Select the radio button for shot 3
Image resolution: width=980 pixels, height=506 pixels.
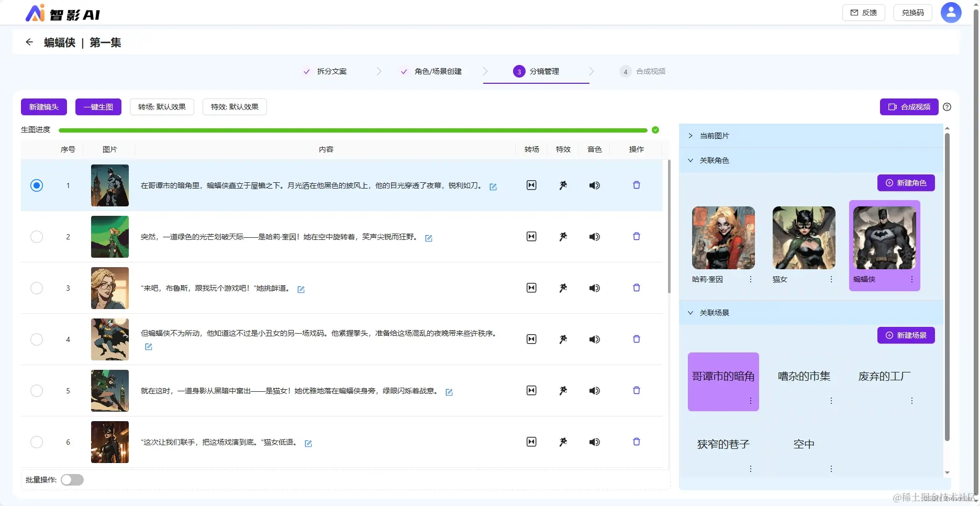(x=37, y=288)
